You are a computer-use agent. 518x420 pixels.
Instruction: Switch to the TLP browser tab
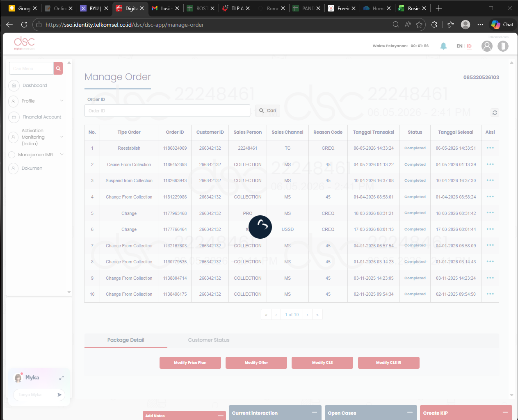point(236,8)
